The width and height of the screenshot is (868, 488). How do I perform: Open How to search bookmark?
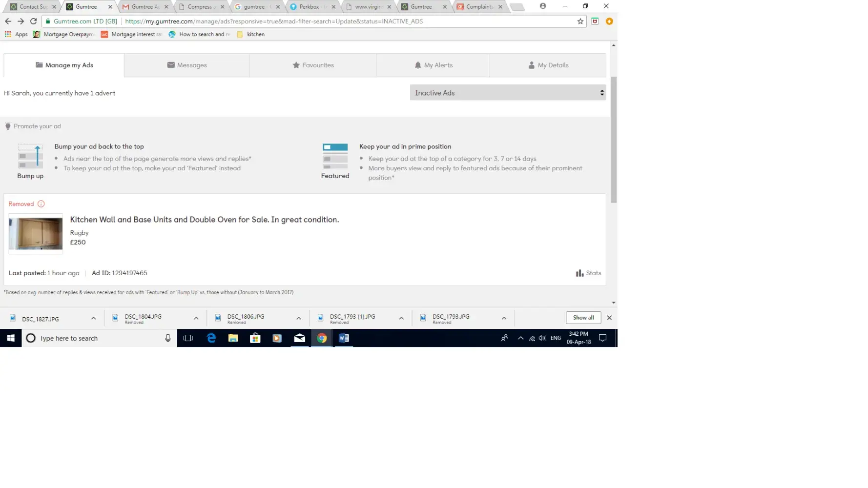point(199,34)
